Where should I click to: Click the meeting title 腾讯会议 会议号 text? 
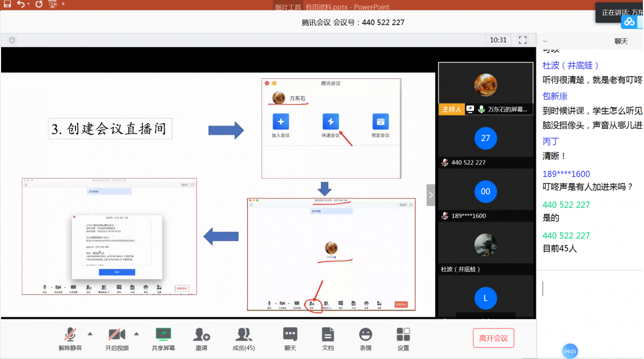point(353,23)
